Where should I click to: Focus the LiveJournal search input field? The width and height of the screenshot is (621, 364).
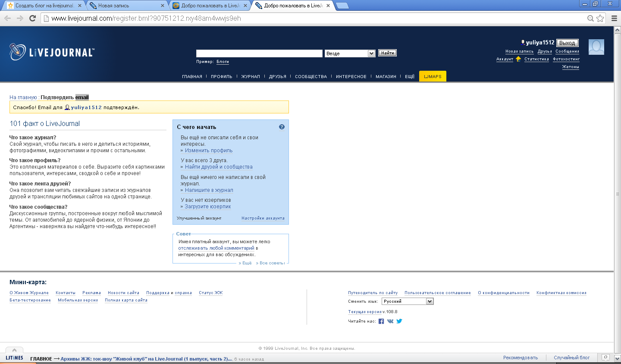(x=259, y=53)
